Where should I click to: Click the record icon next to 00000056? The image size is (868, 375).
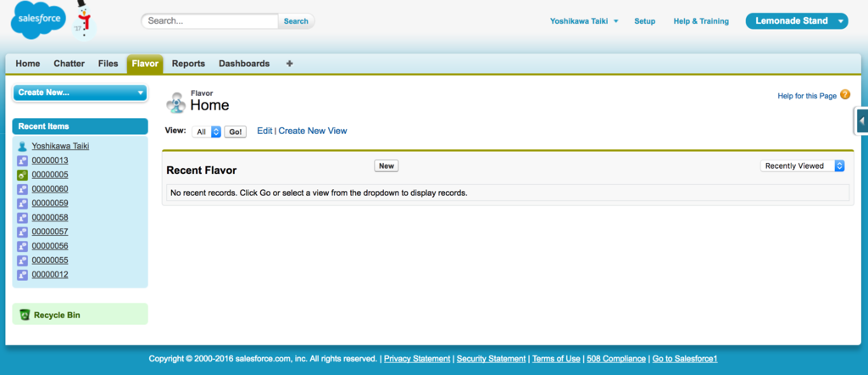coord(22,247)
